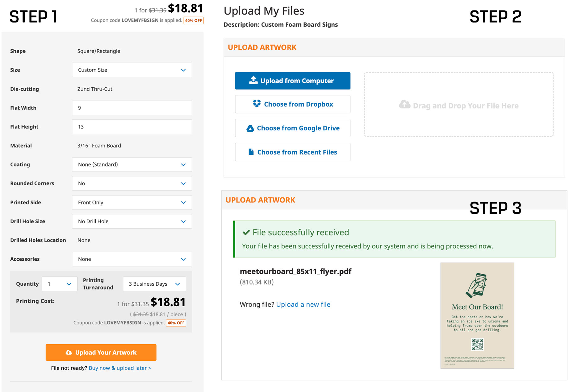Select Printing Turnaround dropdown
The width and height of the screenshot is (570, 392).
pyautogui.click(x=154, y=284)
